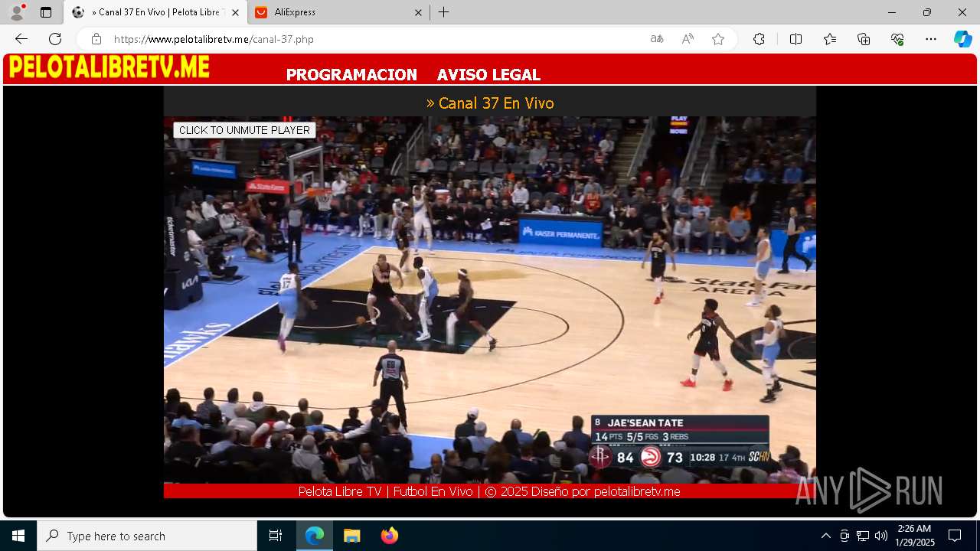Viewport: 980px width, 551px height.
Task: Launch Firefox from the taskbar
Action: tap(390, 536)
